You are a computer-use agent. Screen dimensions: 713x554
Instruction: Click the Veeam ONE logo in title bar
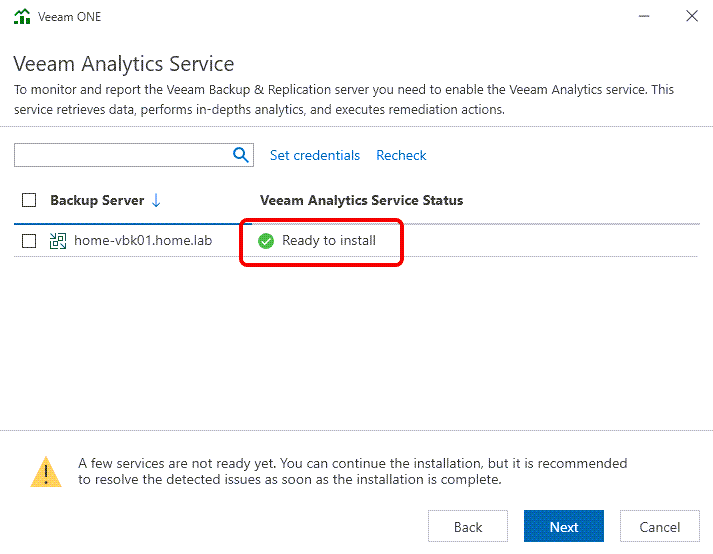pyautogui.click(x=22, y=17)
